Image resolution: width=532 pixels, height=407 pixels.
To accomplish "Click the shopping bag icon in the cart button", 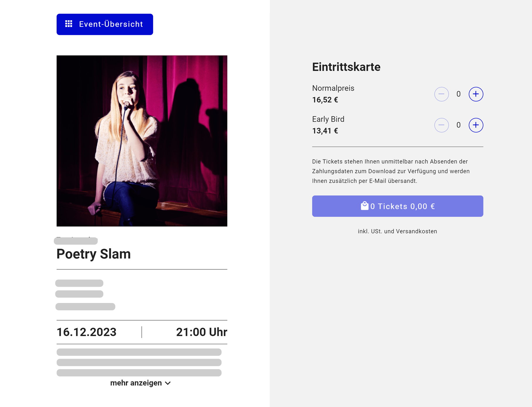I will coord(365,206).
